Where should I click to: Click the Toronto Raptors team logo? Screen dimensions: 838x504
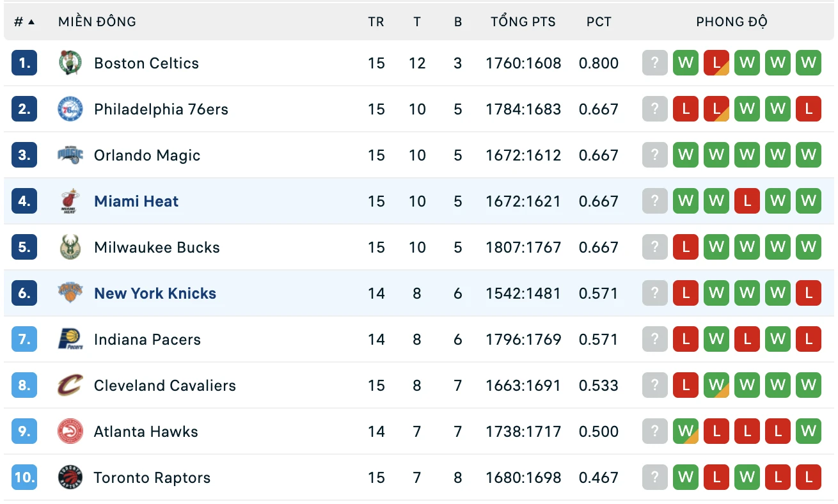(70, 477)
